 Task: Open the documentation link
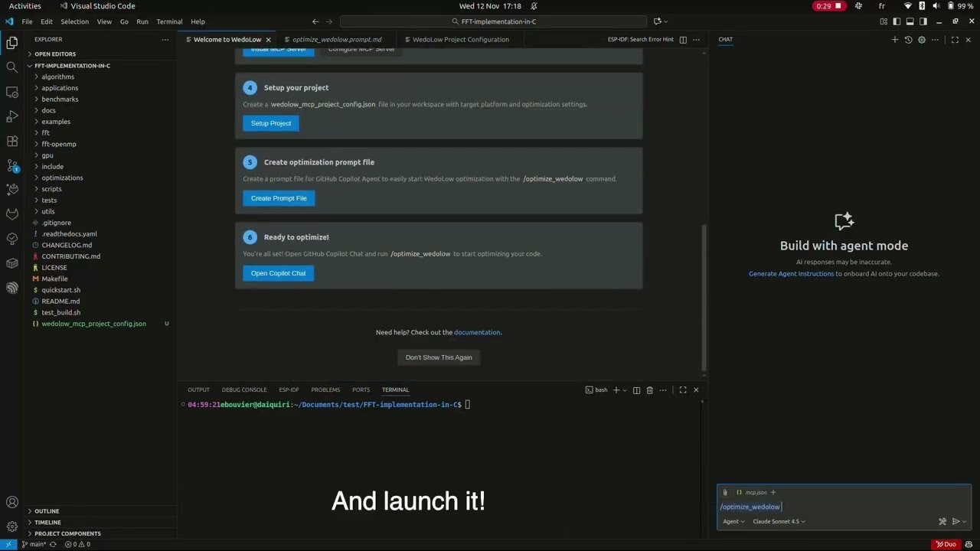477,333
